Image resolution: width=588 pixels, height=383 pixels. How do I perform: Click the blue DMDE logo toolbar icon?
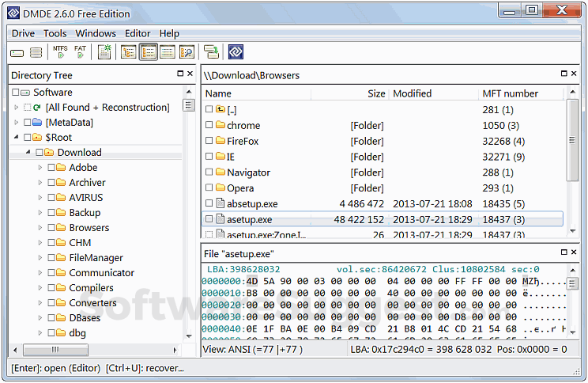pyautogui.click(x=236, y=52)
